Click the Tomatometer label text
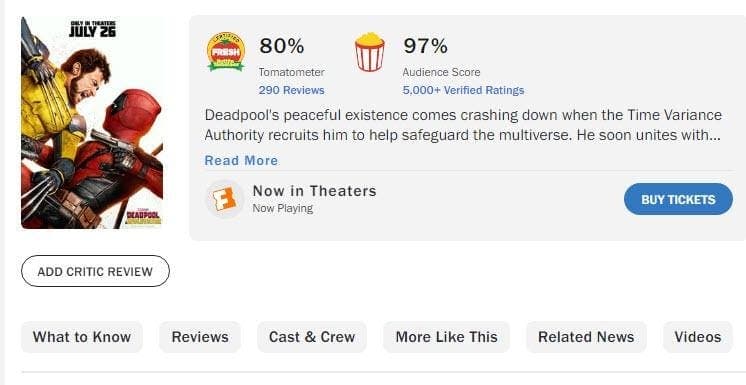 [292, 72]
